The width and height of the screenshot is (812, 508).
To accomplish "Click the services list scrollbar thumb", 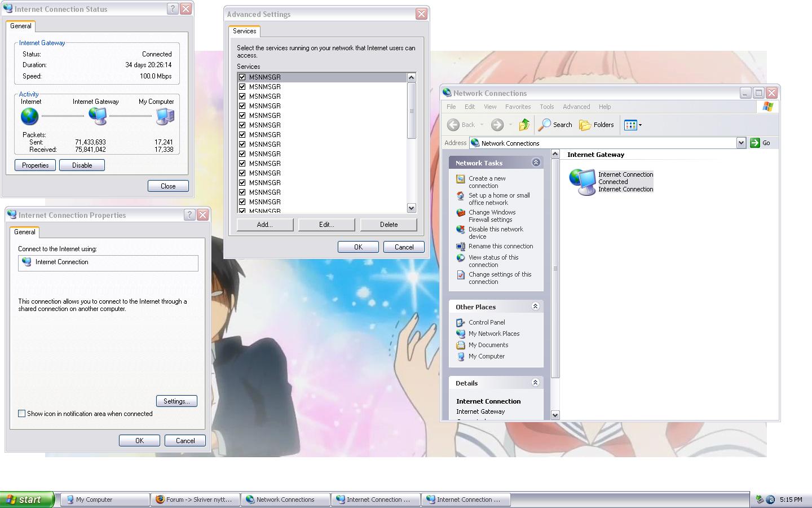I will tap(411, 111).
